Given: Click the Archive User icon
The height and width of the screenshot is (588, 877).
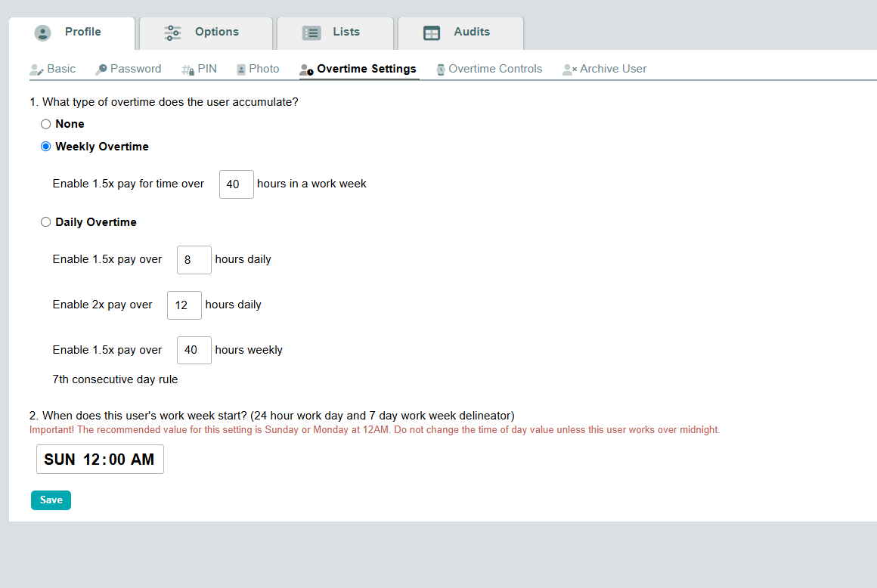Looking at the screenshot, I should 569,70.
